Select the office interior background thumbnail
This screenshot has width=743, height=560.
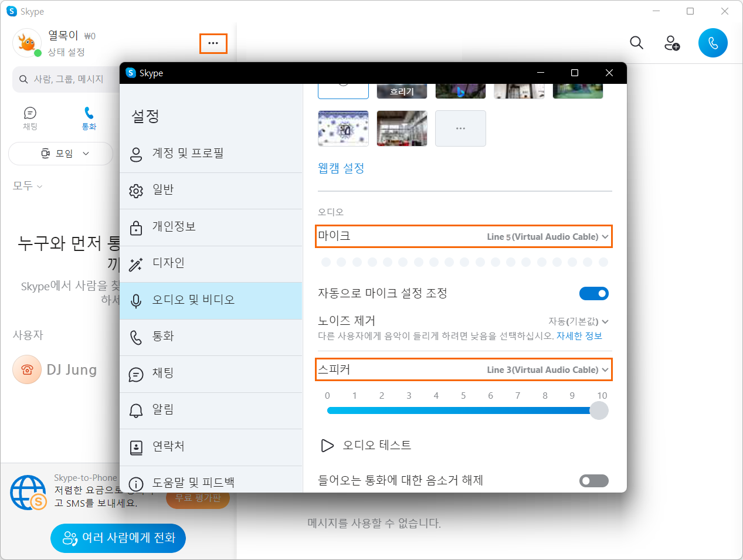(402, 128)
